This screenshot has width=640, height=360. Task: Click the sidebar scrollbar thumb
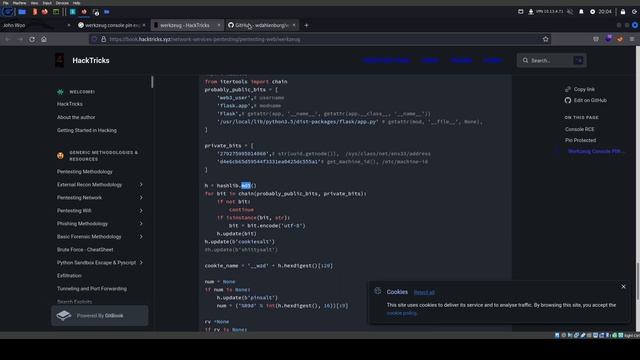click(152, 82)
